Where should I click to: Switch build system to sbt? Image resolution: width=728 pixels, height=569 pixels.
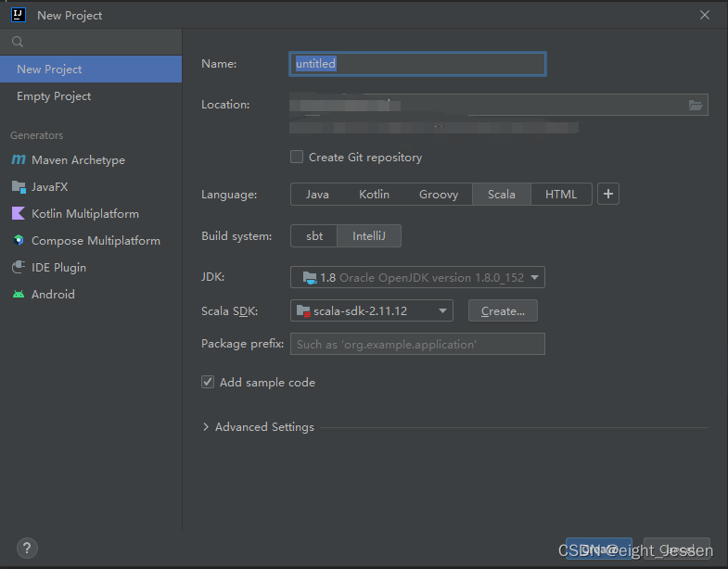314,236
